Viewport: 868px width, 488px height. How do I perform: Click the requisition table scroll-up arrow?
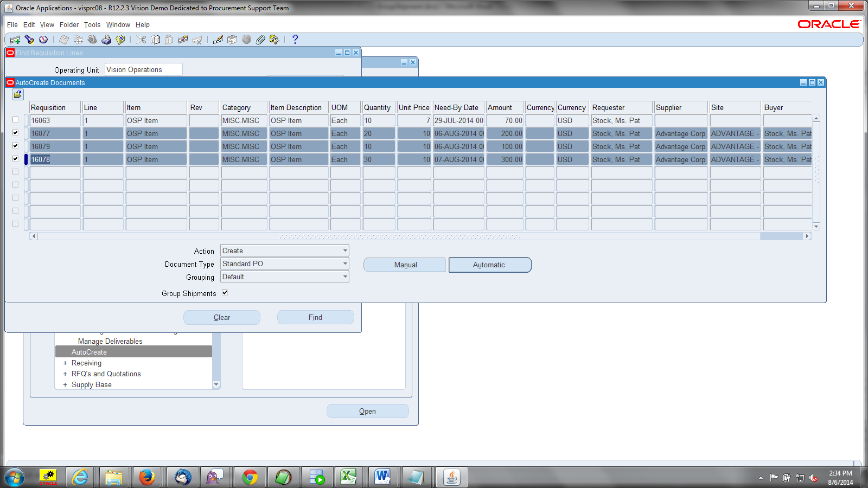coord(816,119)
